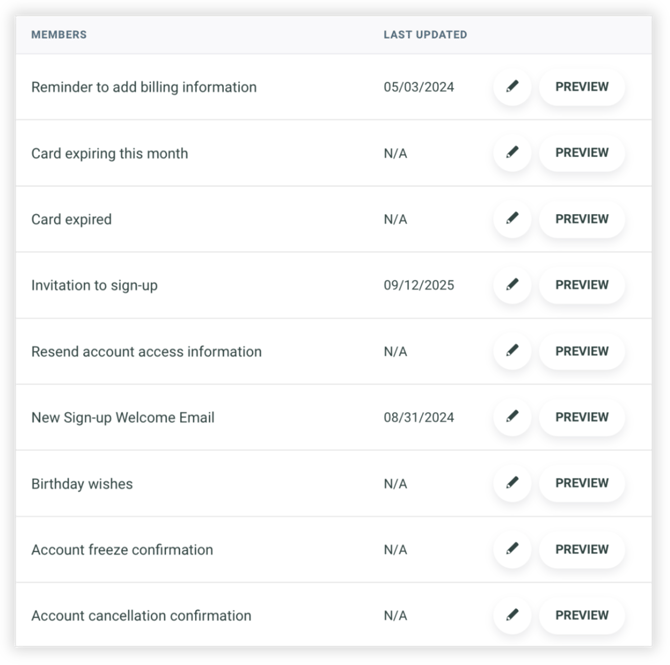This screenshot has width=670, height=665.
Task: Edit the Invitation to sign-up email
Action: tap(512, 285)
